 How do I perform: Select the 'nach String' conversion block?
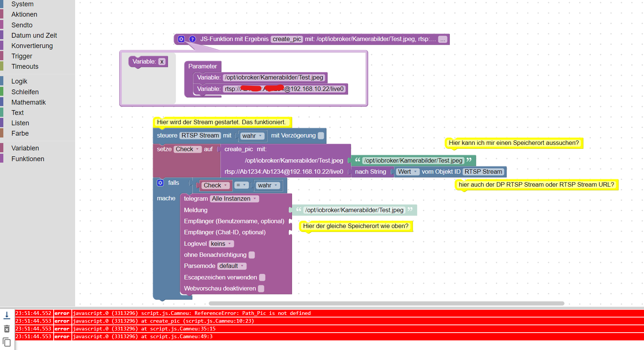(370, 171)
